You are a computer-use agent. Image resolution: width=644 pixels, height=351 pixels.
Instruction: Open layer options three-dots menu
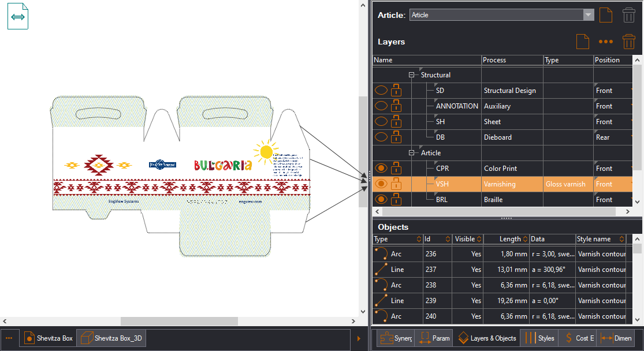pyautogui.click(x=605, y=42)
